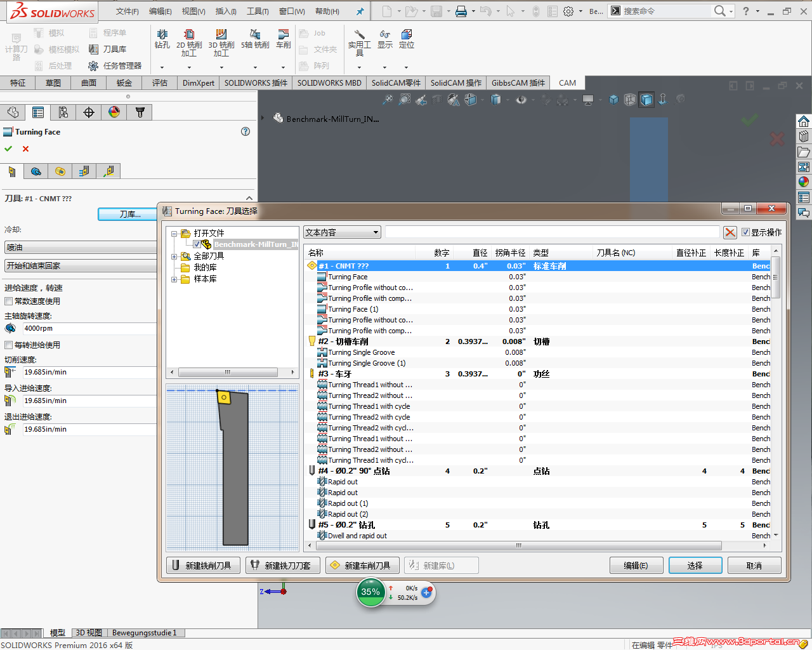812x650 pixels.
Task: Open SOLIDWORKS Resources home icon in task pane
Action: coord(804,121)
